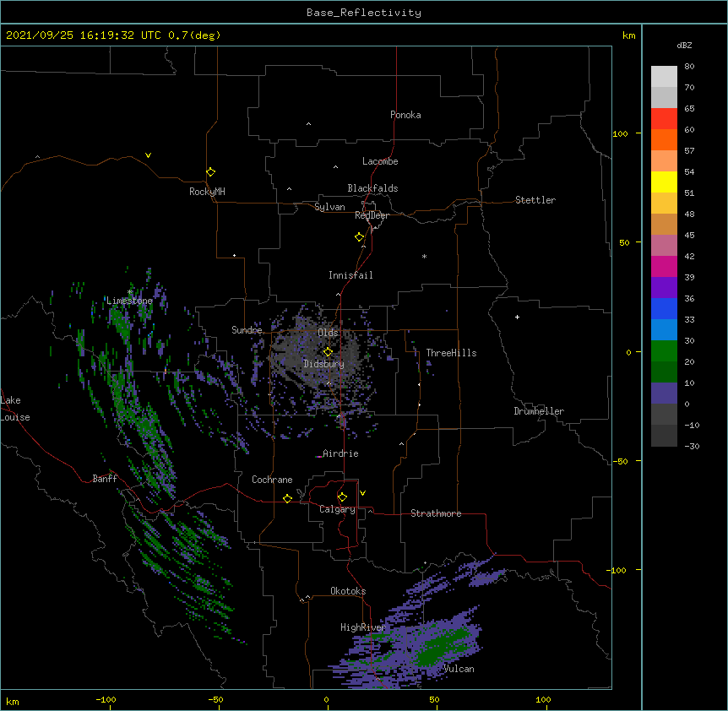728x711 pixels.
Task: Click the Vulcan town label
Action: 459,669
